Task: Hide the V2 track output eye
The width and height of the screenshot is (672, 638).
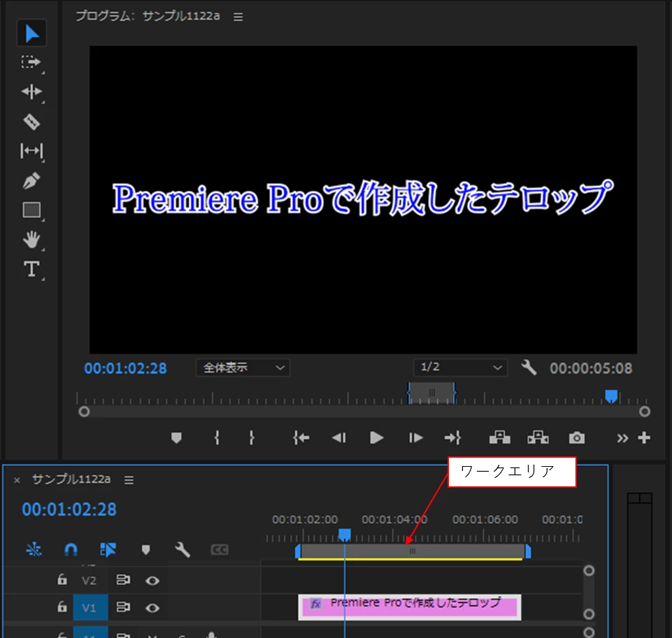Action: (152, 581)
